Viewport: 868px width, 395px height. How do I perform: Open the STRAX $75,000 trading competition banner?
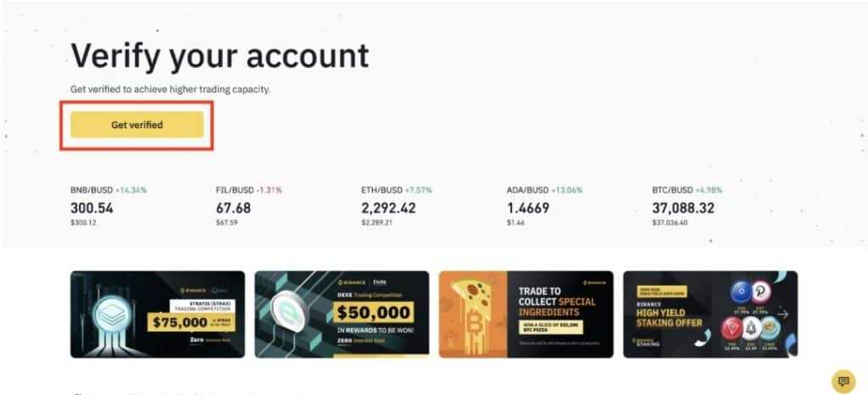click(x=158, y=314)
